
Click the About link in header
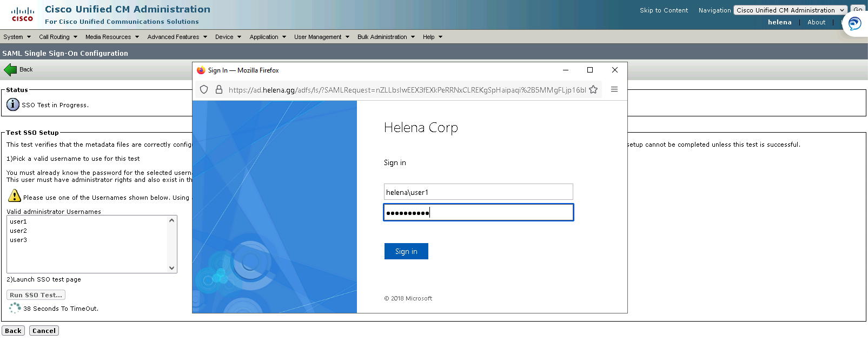coord(816,22)
